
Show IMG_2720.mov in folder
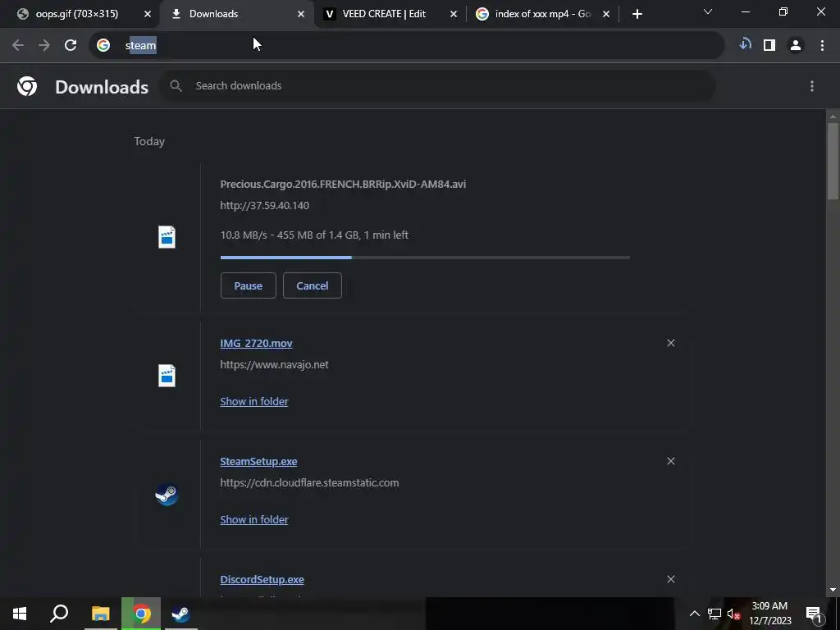click(x=254, y=401)
